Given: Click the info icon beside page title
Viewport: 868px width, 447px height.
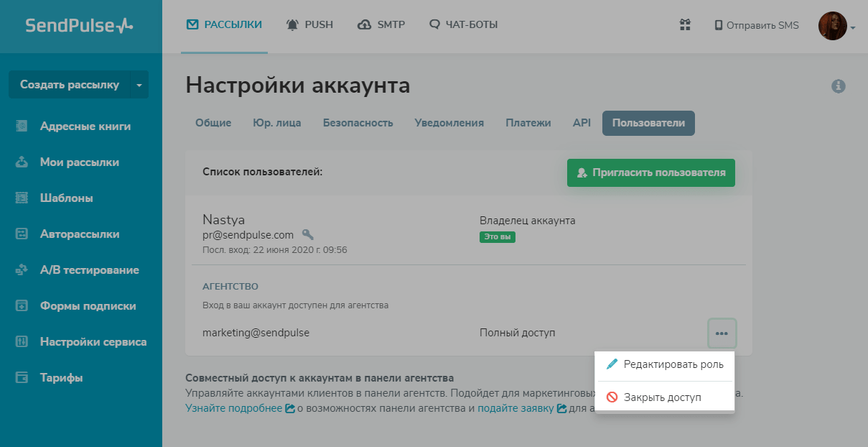Looking at the screenshot, I should 838,86.
